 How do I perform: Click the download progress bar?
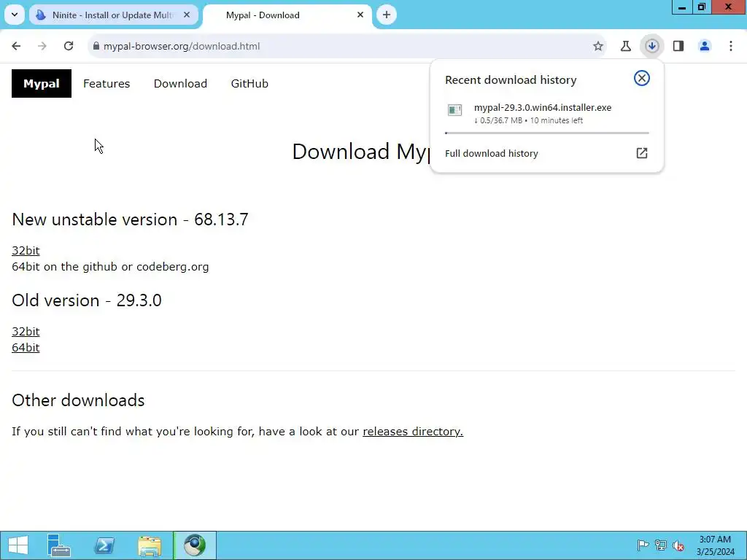point(546,133)
